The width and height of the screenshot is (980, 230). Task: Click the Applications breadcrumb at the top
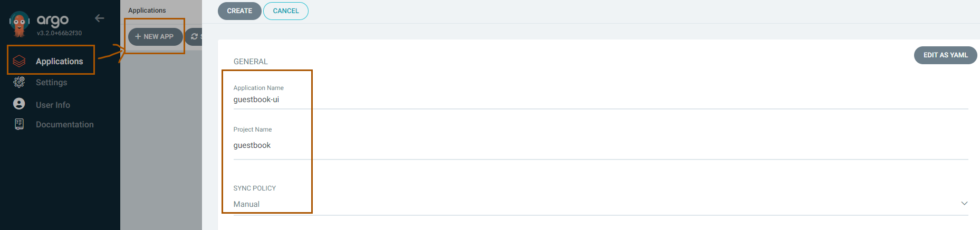pos(147,11)
